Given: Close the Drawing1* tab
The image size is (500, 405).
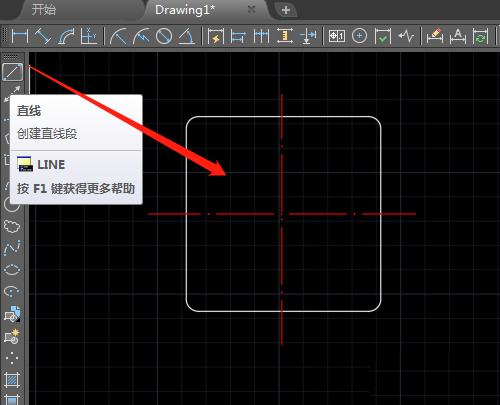Looking at the screenshot, I should [x=251, y=10].
